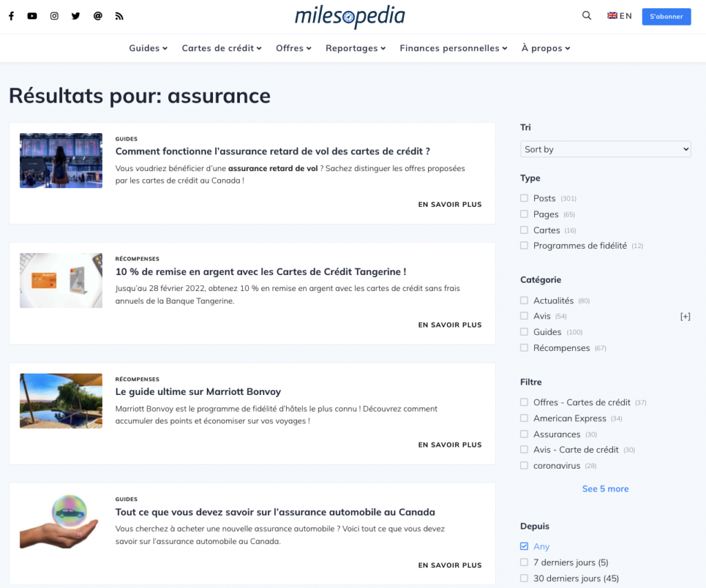The height and width of the screenshot is (588, 706).
Task: Click the Milesopedia logo
Action: tap(350, 17)
